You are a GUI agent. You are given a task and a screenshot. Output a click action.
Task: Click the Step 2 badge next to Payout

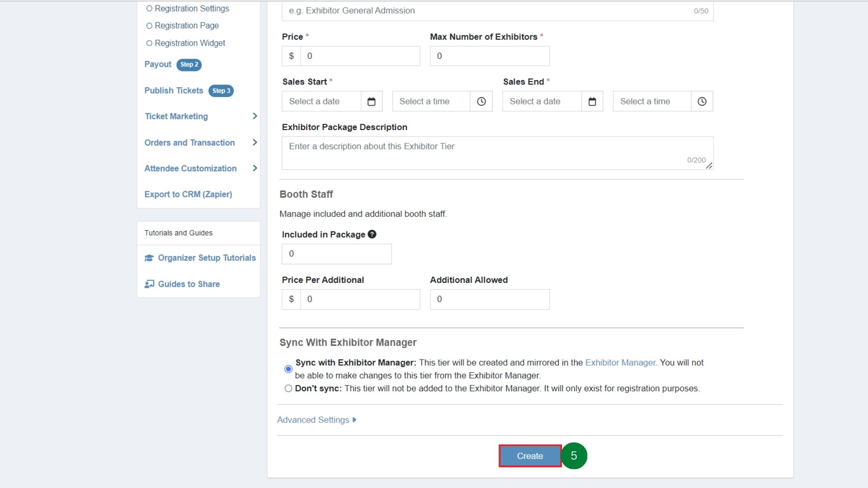coord(189,65)
